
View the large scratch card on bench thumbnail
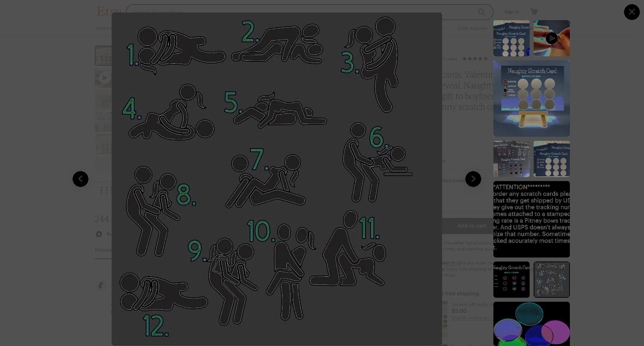(x=531, y=99)
